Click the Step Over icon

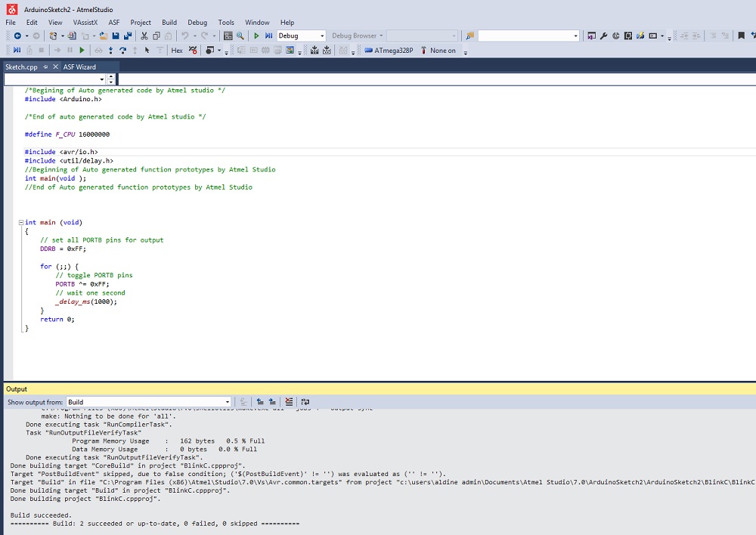(122, 50)
